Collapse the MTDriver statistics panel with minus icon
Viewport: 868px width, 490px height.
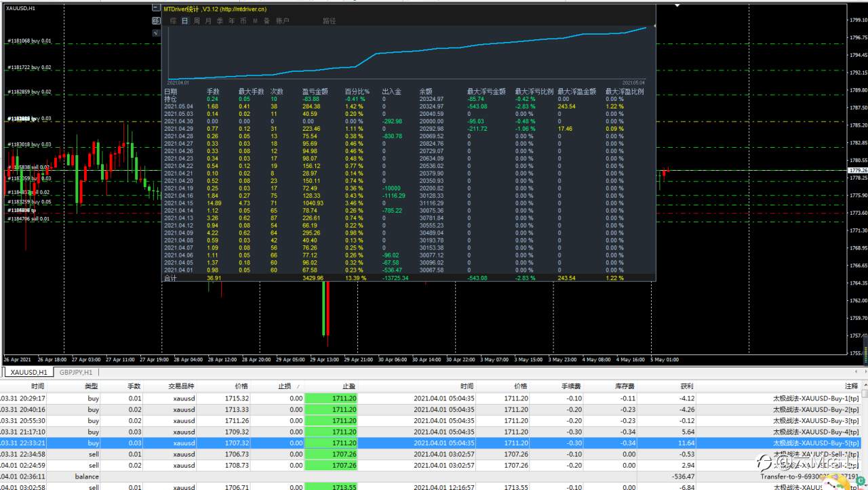156,7
